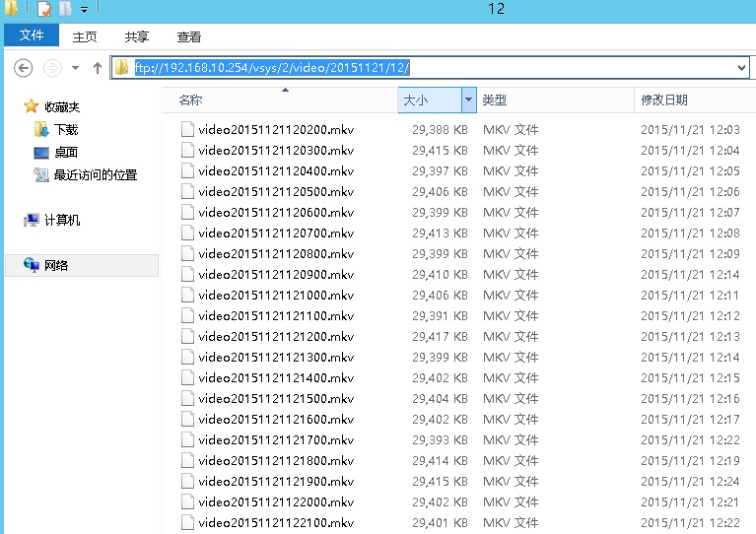Viewport: 756px width, 534px height.
Task: Open the 主页 ribbon tab
Action: point(85,36)
